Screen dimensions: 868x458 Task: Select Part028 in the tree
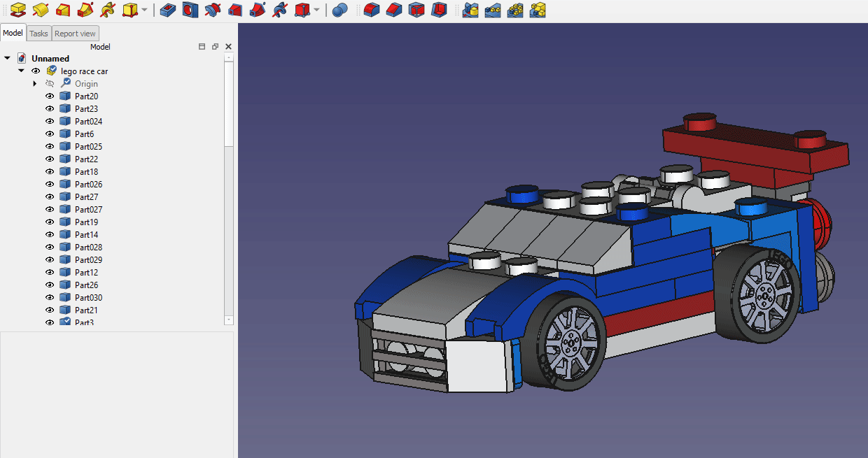[88, 248]
